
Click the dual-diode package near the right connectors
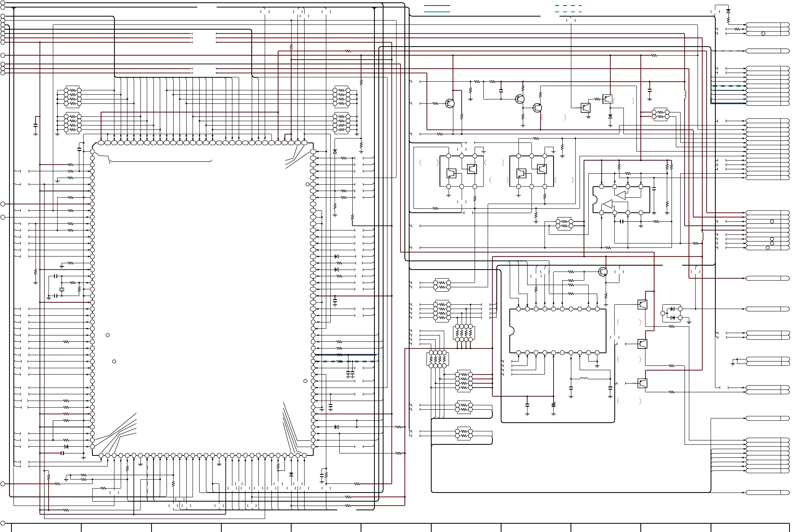[x=672, y=313]
